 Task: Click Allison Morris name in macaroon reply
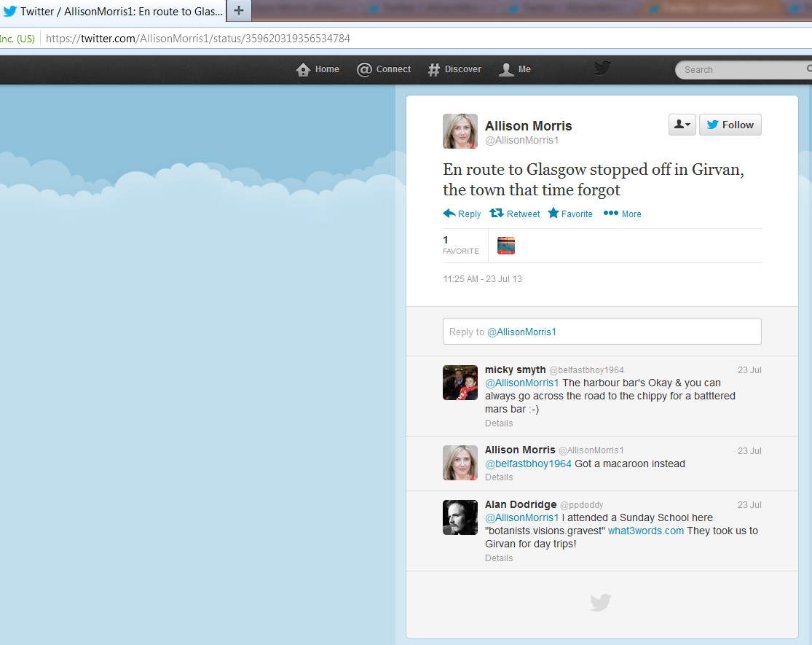(x=520, y=450)
